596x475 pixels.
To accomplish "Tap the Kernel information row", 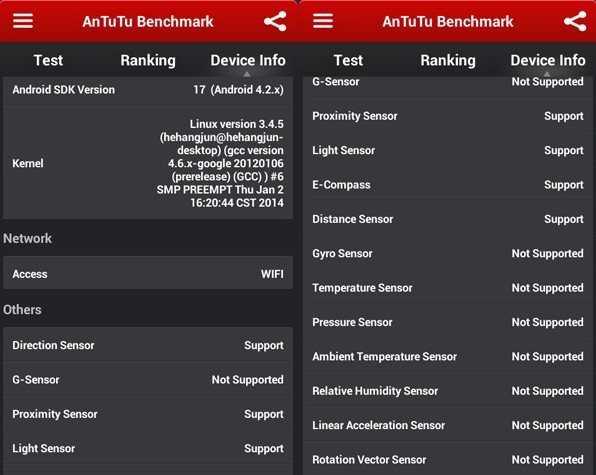I will click(148, 163).
